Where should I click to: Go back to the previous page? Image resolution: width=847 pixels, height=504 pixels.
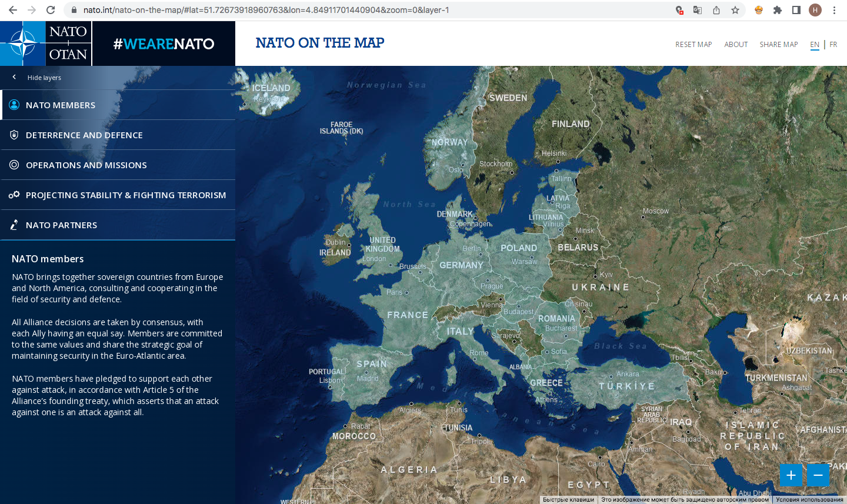pos(13,10)
